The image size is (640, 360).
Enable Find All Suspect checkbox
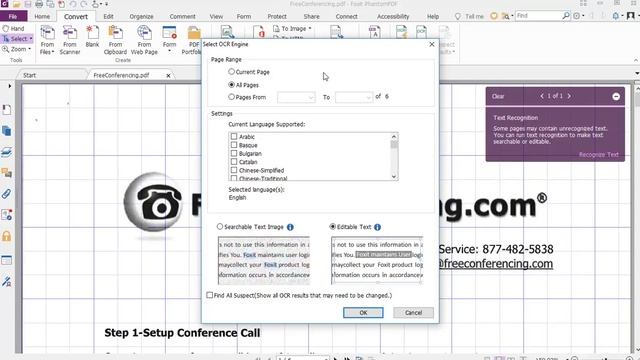210,295
